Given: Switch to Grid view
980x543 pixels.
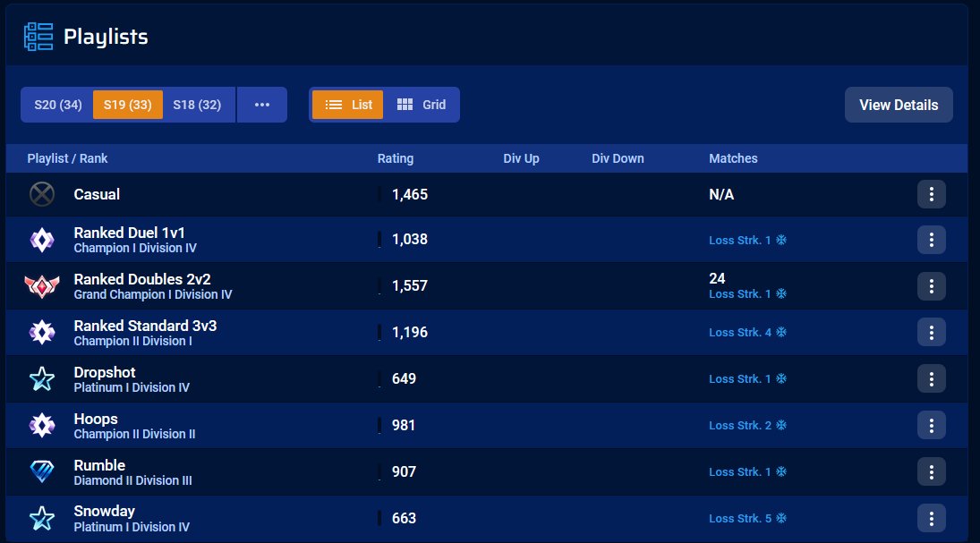Looking at the screenshot, I should tap(422, 105).
